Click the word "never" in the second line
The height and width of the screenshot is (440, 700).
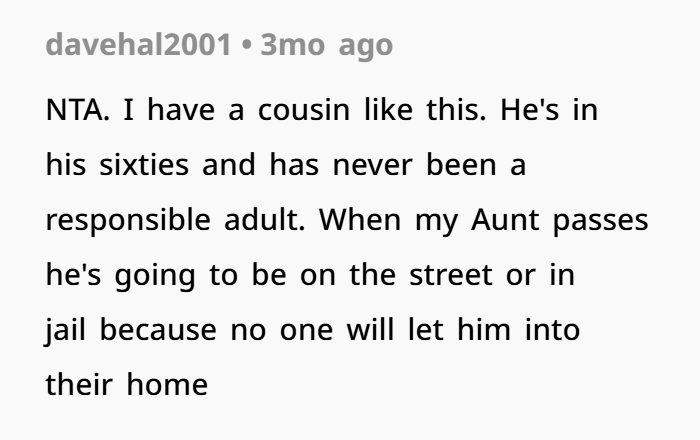click(372, 166)
